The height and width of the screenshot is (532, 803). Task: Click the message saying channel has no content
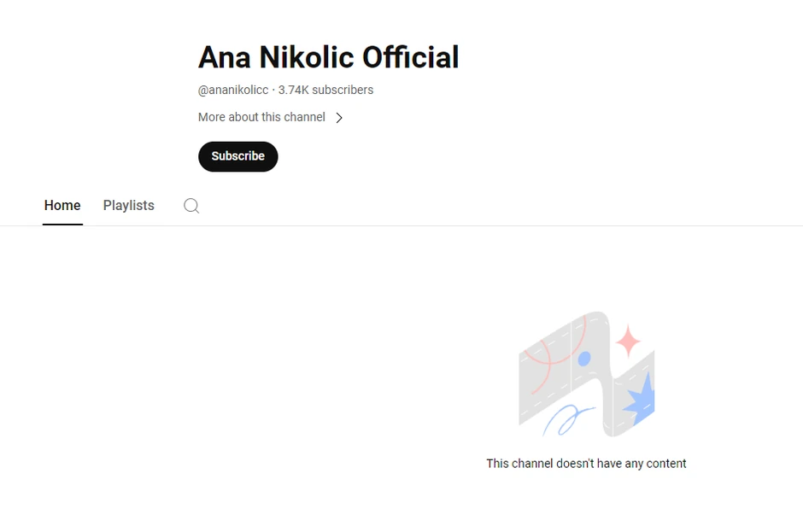point(586,463)
